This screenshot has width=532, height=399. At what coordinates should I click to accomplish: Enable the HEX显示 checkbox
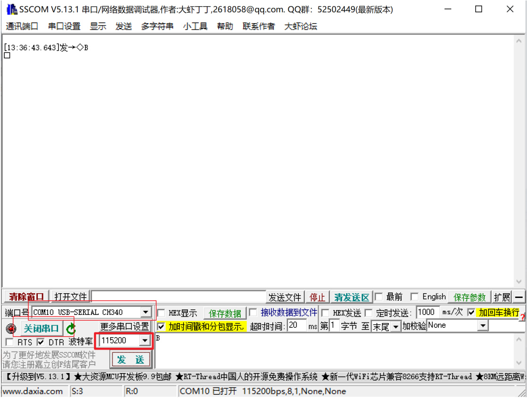click(160, 313)
